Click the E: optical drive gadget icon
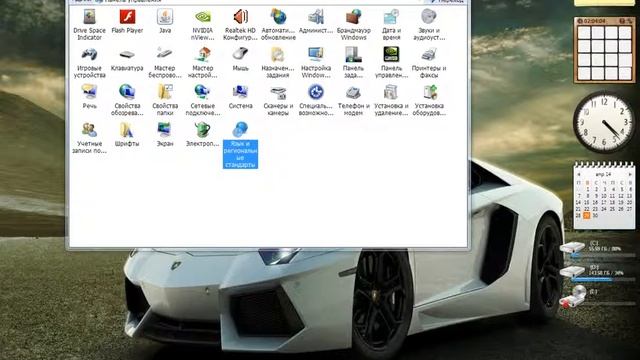This screenshot has width=640, height=360. point(573,297)
